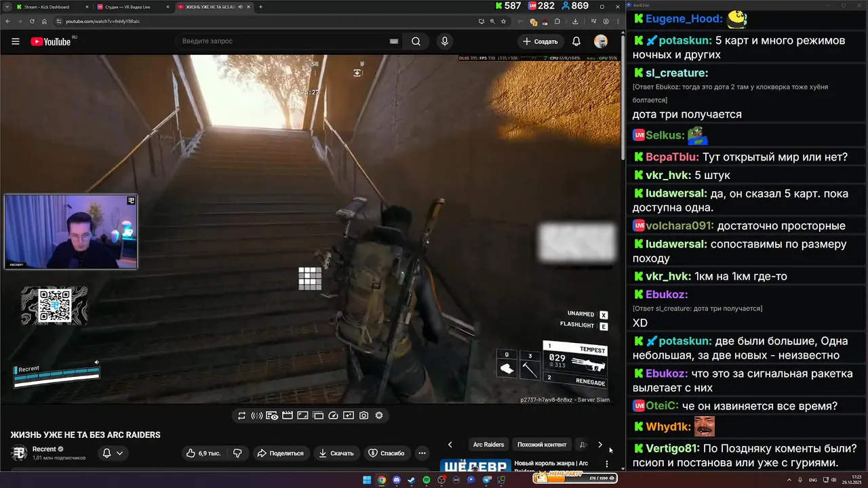This screenshot has height=488, width=868.
Task: Click the card-with-eye icon in the enhancer toolbar
Action: 272,415
